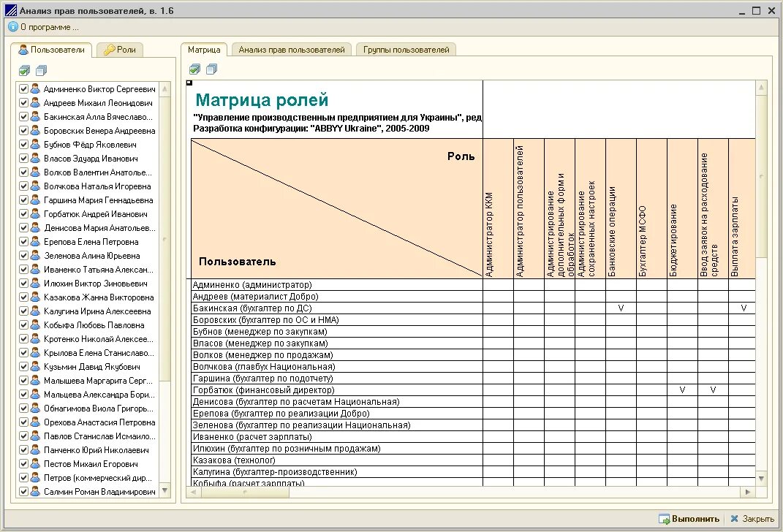The image size is (783, 532).
Task: Click matrix horizontal scroll-right arrow
Action: pos(748,492)
